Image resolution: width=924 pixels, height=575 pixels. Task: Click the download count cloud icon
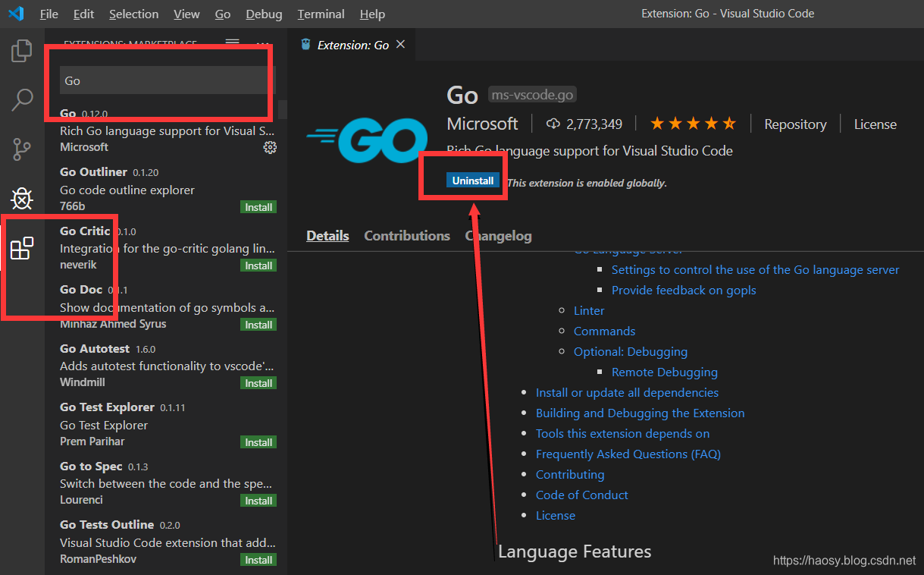tap(553, 124)
